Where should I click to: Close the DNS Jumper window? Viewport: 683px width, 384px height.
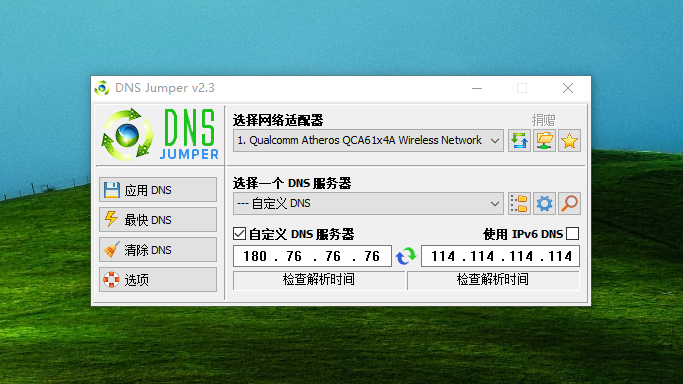568,88
